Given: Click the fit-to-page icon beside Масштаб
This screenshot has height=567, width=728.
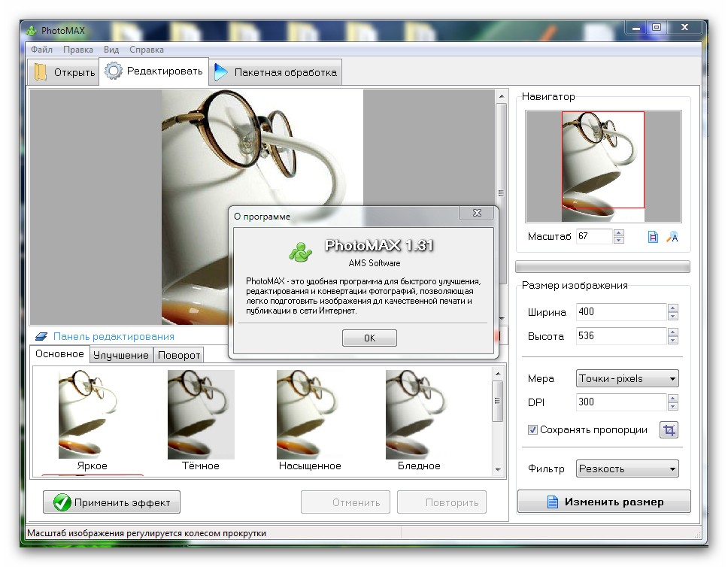Looking at the screenshot, I should (653, 237).
